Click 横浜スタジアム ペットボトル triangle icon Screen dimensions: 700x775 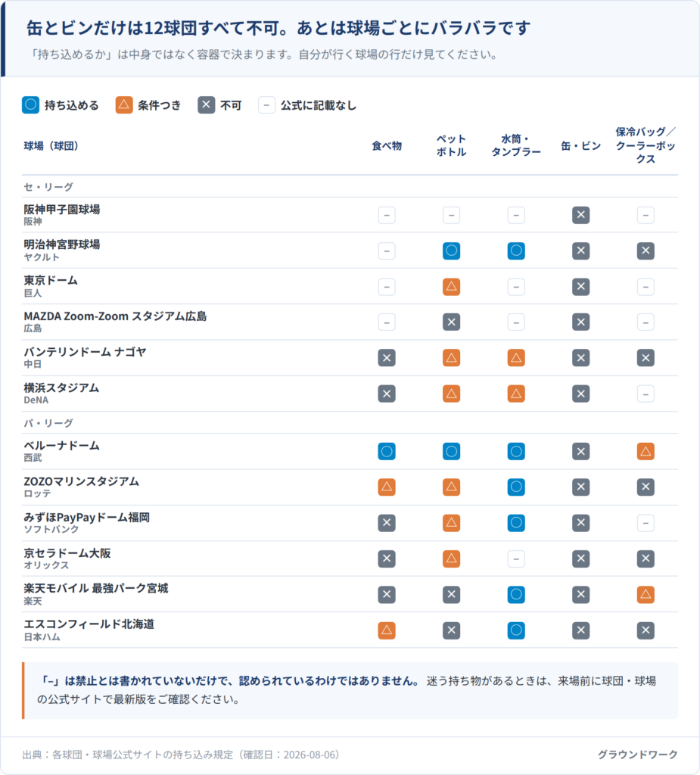tap(451, 394)
